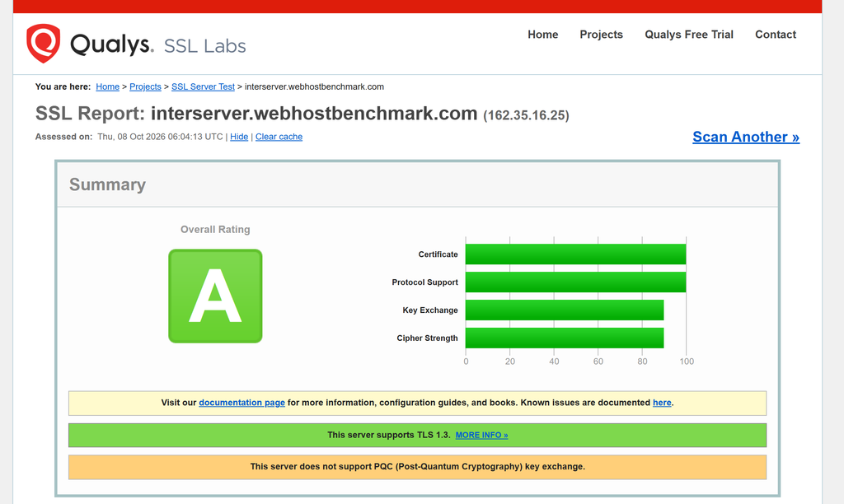
Task: Click the breadcrumb text interserver.webhostbenchmark.com
Action: click(x=314, y=86)
